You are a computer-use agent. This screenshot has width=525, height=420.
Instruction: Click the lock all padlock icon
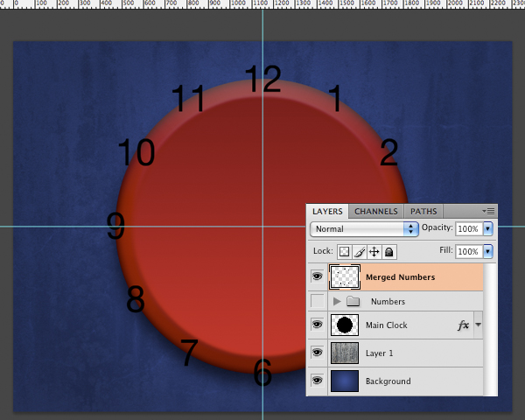[x=389, y=252]
